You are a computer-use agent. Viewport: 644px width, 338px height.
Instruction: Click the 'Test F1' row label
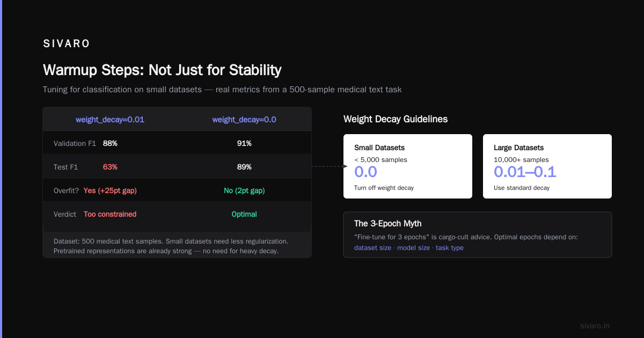coord(66,167)
